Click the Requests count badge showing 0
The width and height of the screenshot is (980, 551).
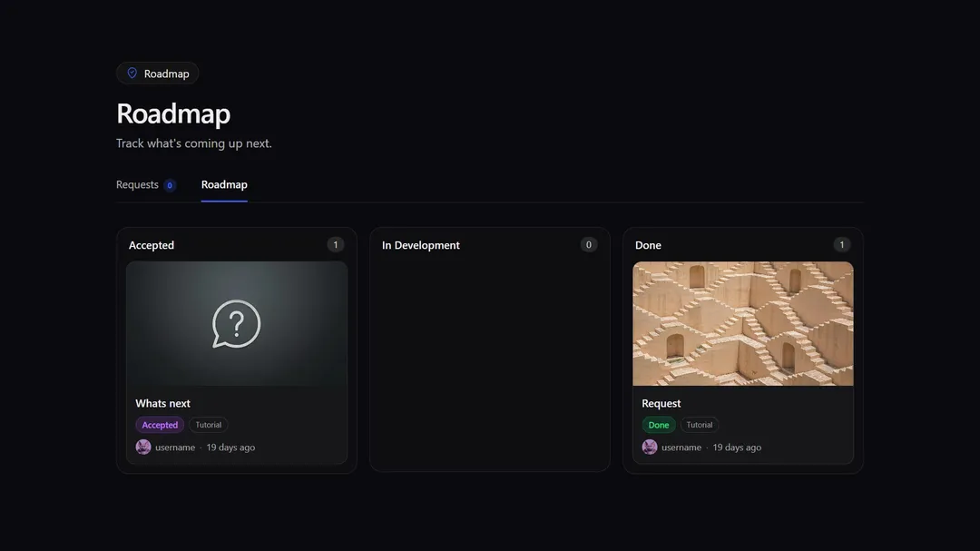(x=170, y=185)
